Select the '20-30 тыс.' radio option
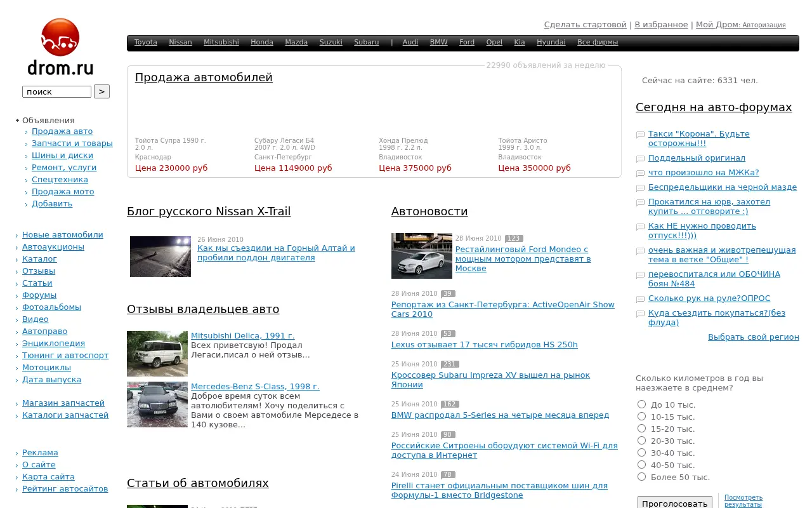The height and width of the screenshot is (508, 812). (641, 440)
